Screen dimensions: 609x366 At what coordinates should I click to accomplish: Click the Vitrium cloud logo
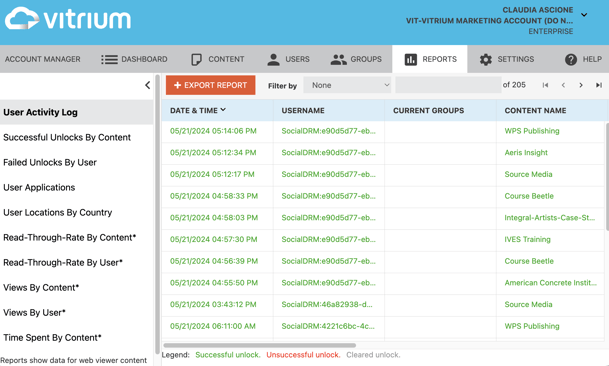click(22, 18)
